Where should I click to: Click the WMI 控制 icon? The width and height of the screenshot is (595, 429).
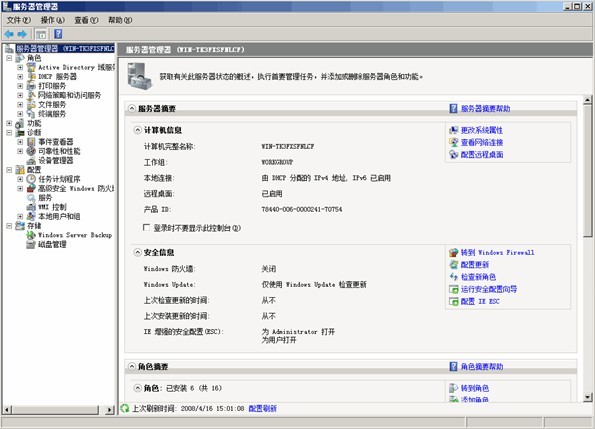pos(31,207)
